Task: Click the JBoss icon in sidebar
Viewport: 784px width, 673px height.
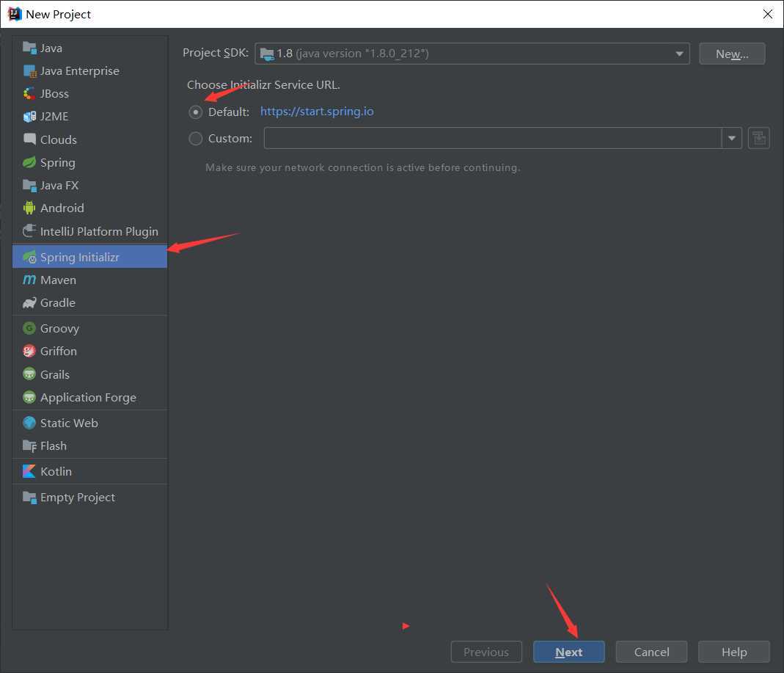Action: pos(29,93)
